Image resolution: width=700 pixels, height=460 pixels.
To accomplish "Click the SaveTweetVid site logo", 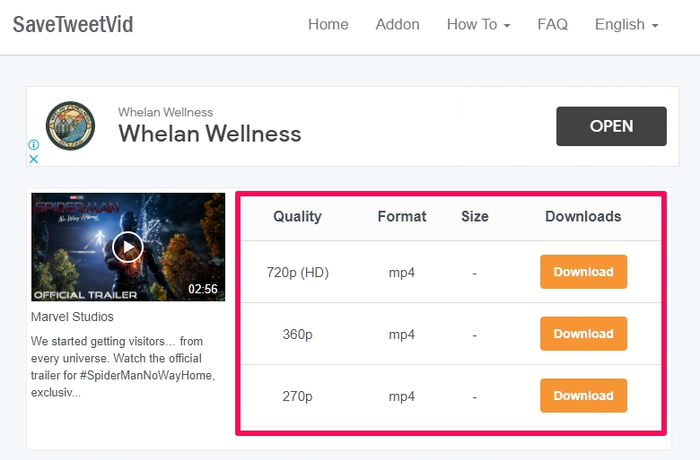I will coord(73,25).
